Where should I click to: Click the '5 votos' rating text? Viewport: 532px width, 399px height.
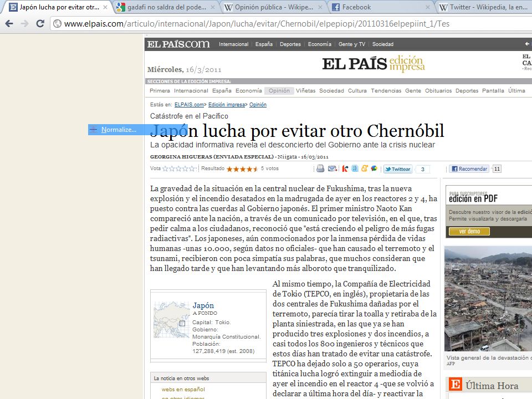pos(270,168)
